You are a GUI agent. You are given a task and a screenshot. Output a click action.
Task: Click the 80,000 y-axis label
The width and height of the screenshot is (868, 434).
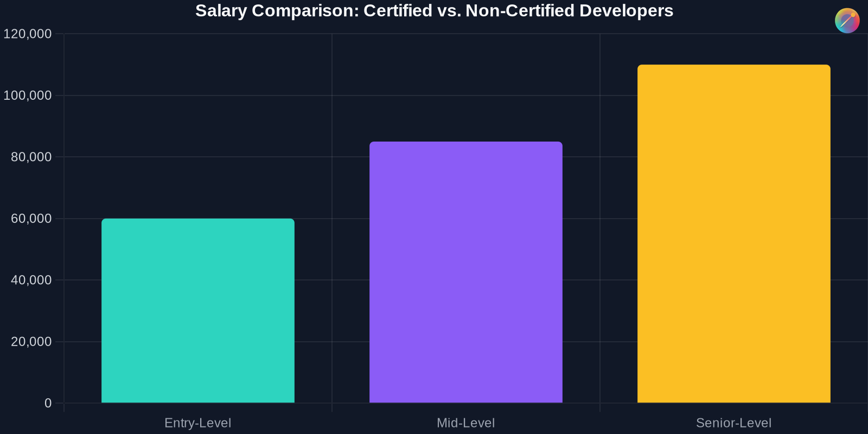point(31,157)
